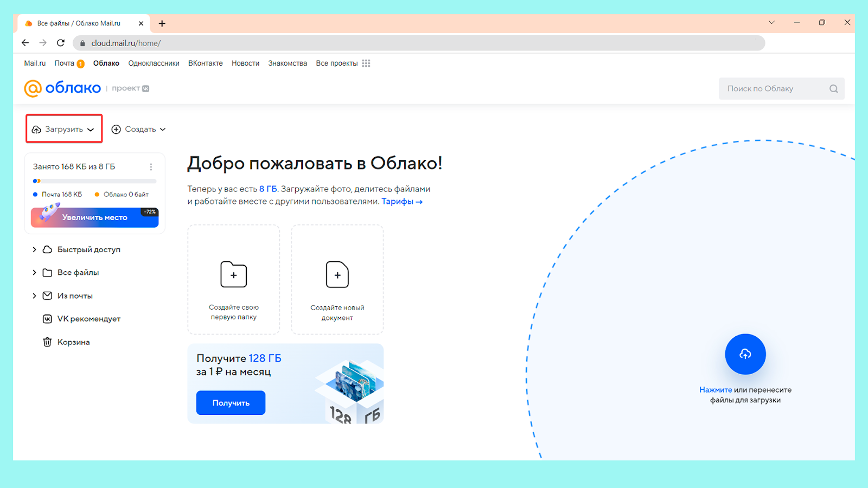This screenshot has width=868, height=488.
Task: Open Почта in the portal bar
Action: [x=64, y=63]
